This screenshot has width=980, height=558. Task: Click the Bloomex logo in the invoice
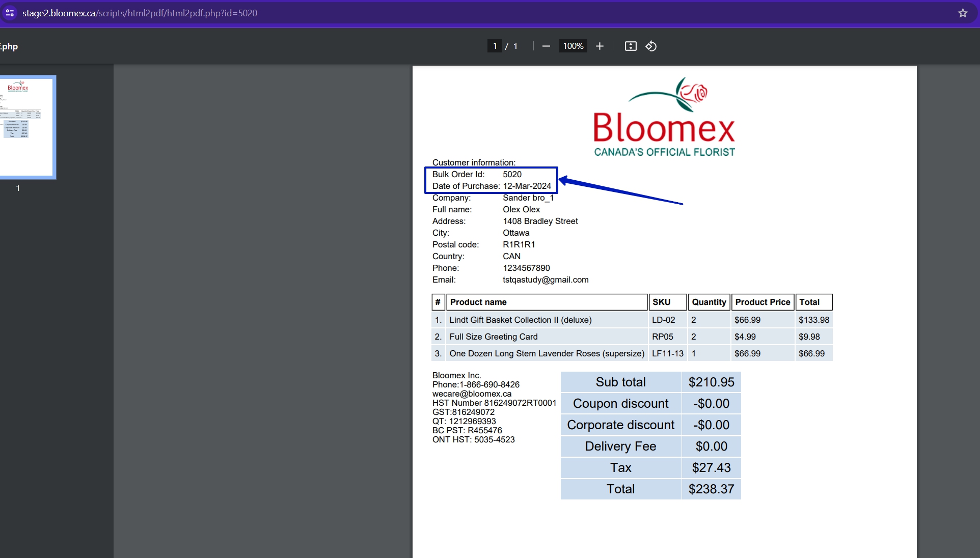point(664,117)
